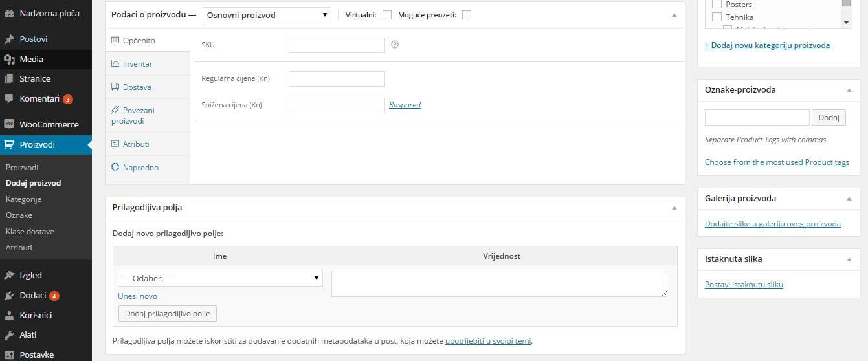
Task: Click the Izgled paintbrush icon
Action: pyautogui.click(x=9, y=276)
